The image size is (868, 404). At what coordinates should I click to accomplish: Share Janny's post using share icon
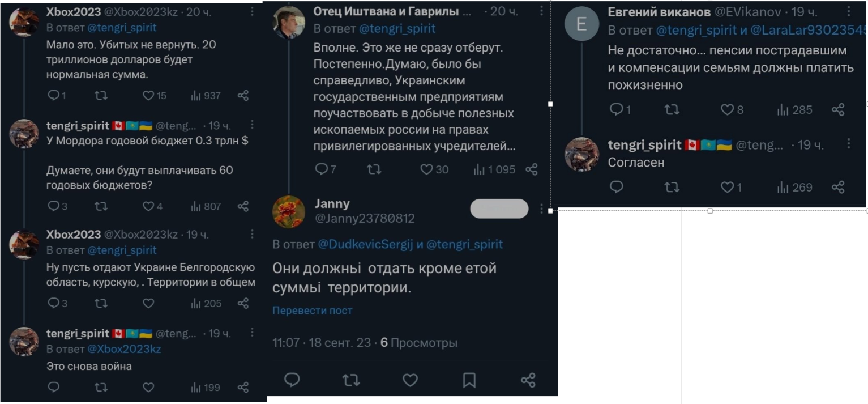click(528, 380)
